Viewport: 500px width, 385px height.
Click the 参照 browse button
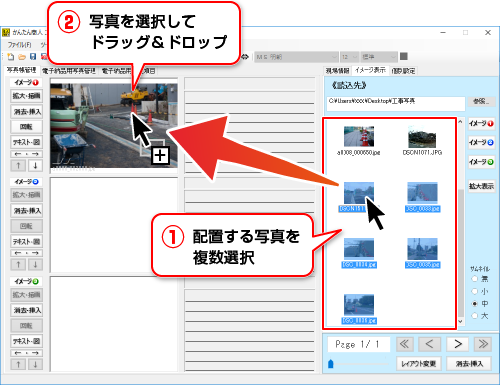coord(481,101)
